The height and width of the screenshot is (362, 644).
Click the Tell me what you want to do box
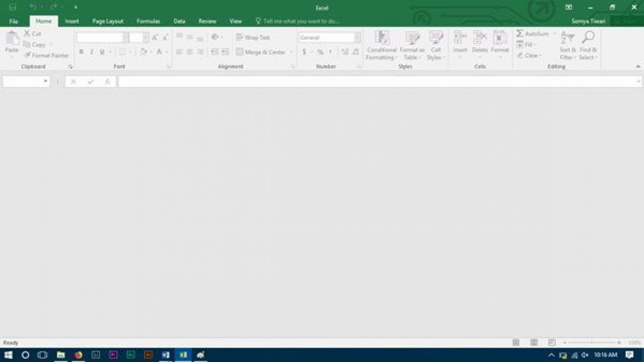[x=297, y=21]
